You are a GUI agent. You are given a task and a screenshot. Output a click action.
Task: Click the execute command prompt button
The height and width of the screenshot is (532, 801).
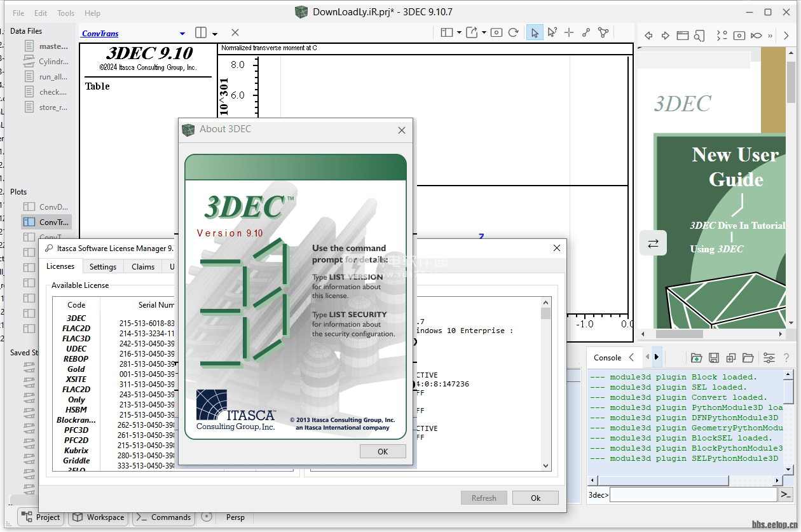[x=786, y=494]
